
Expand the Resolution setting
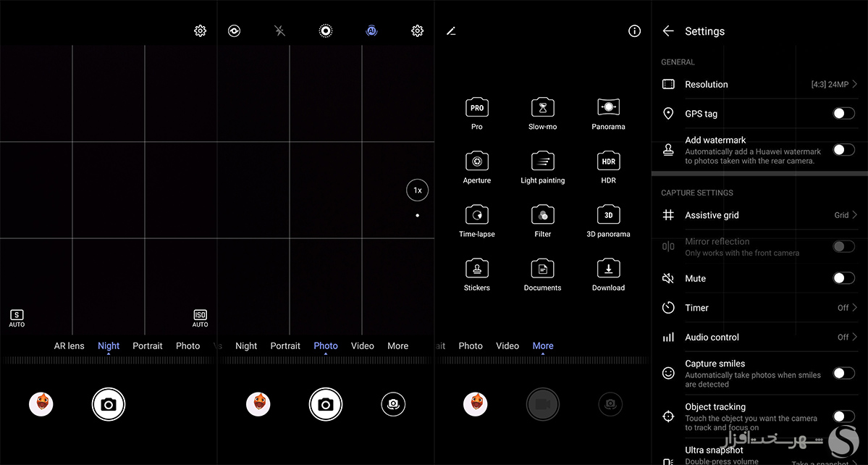click(x=759, y=85)
